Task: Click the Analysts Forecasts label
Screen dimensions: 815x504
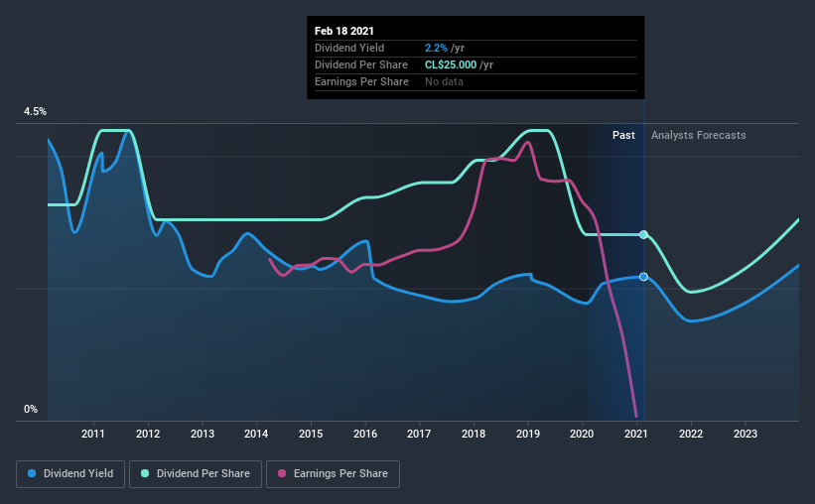Action: tap(699, 135)
